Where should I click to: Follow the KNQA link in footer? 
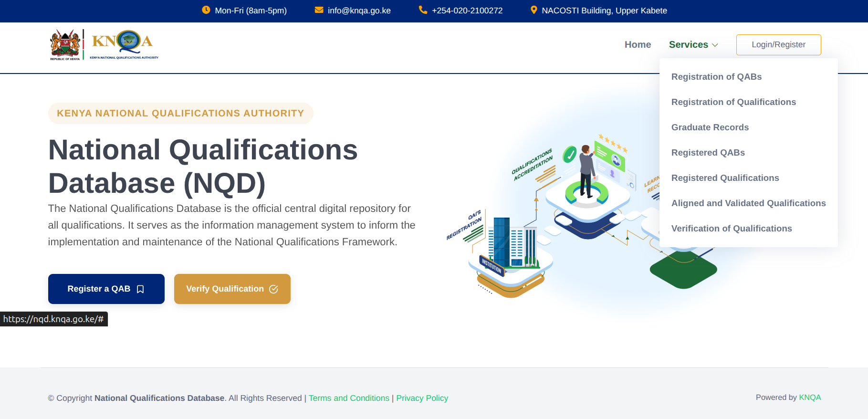810,398
